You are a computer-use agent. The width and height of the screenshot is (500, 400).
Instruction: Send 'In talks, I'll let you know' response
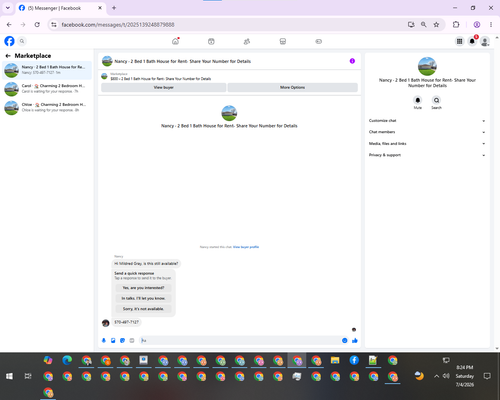point(143,298)
